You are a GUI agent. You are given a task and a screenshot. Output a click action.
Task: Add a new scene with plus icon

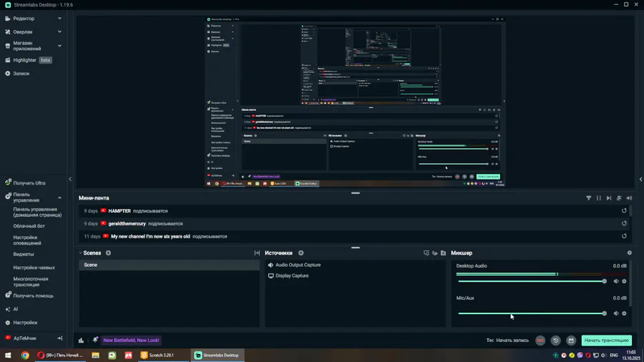click(109, 253)
